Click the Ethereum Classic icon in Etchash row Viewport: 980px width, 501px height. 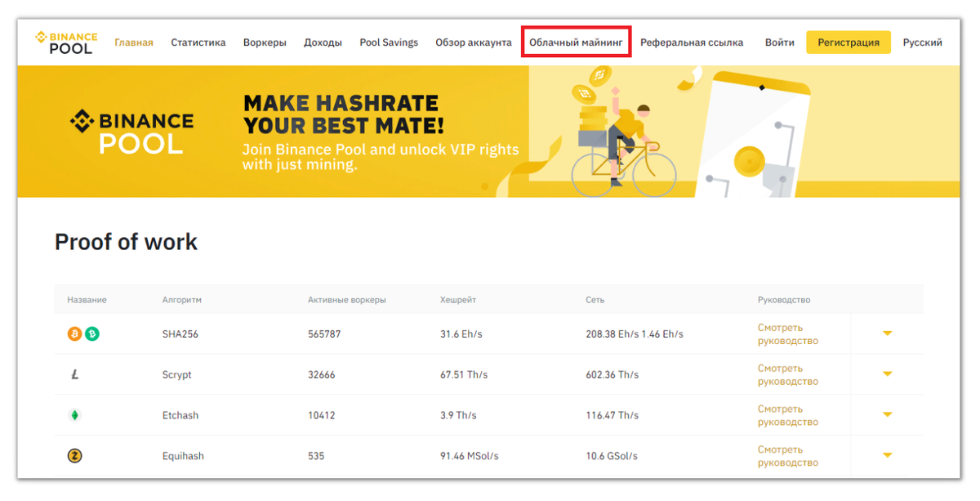(x=75, y=415)
